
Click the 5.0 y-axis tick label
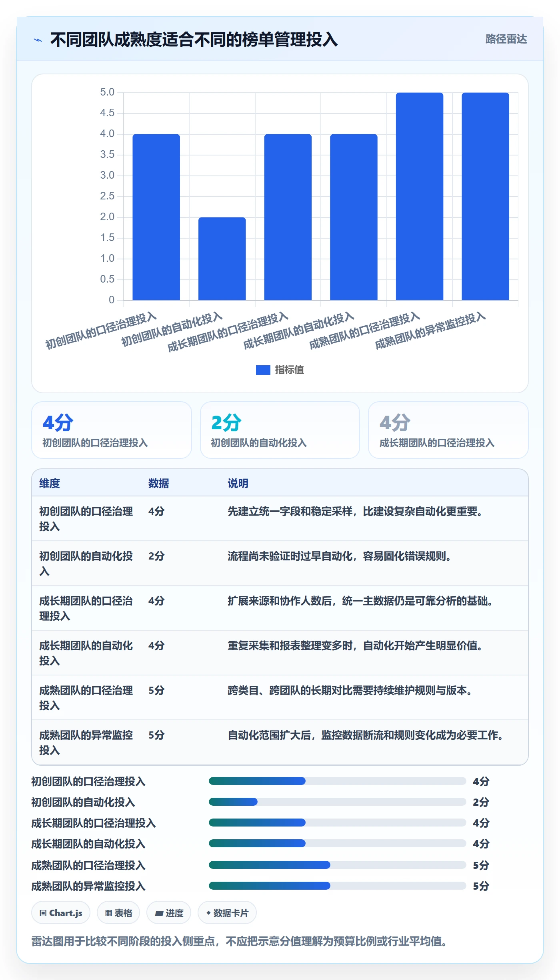coord(107,92)
